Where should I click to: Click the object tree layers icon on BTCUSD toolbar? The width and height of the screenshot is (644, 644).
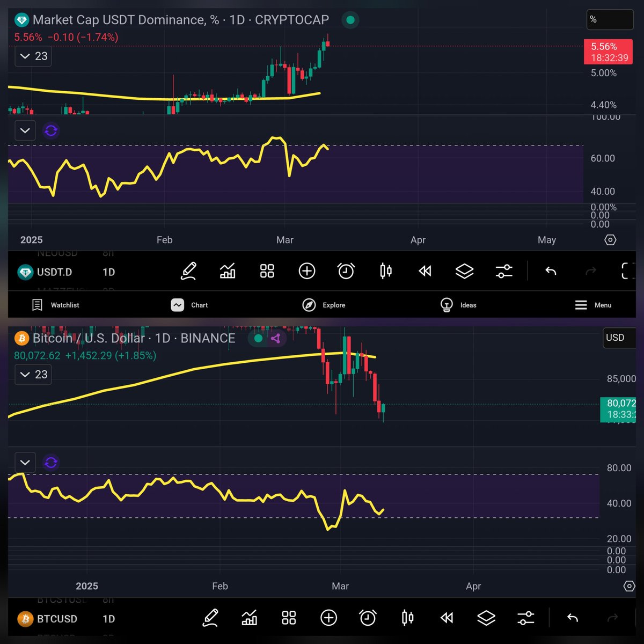(x=486, y=618)
